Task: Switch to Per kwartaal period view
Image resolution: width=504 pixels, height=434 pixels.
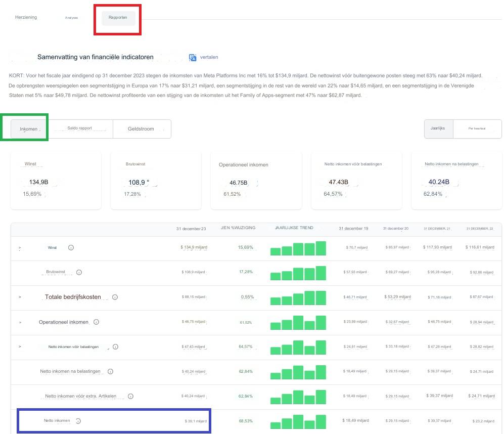Action: (x=476, y=129)
